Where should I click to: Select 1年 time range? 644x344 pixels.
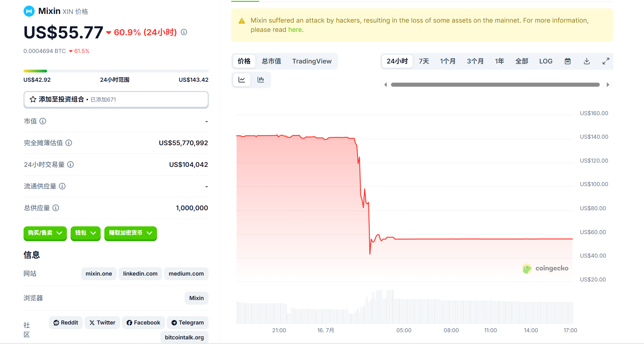(499, 61)
